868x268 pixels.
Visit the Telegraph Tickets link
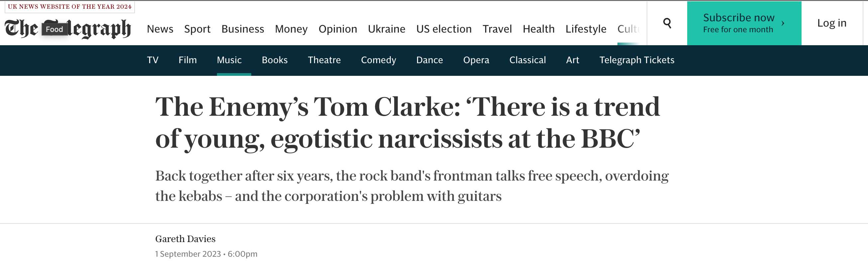click(x=636, y=60)
